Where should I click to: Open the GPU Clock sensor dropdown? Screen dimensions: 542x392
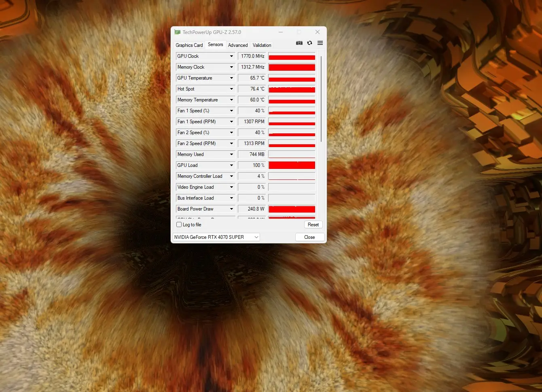[231, 56]
